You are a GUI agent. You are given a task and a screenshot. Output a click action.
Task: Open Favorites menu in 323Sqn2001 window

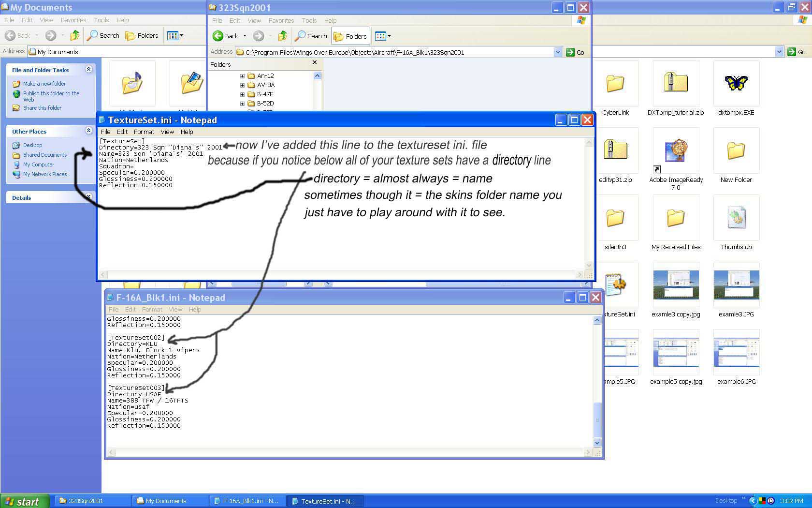pyautogui.click(x=281, y=20)
